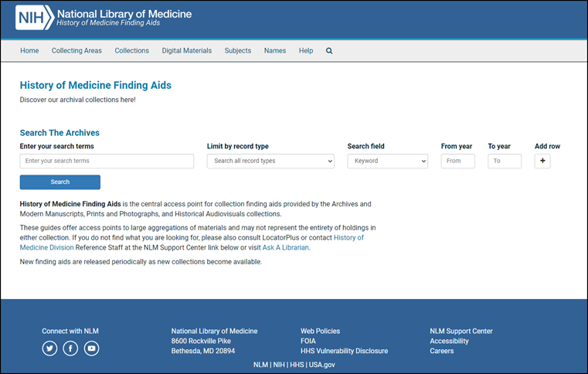The width and height of the screenshot is (588, 374).
Task: Open NLM Support Center footer link
Action: point(461,331)
